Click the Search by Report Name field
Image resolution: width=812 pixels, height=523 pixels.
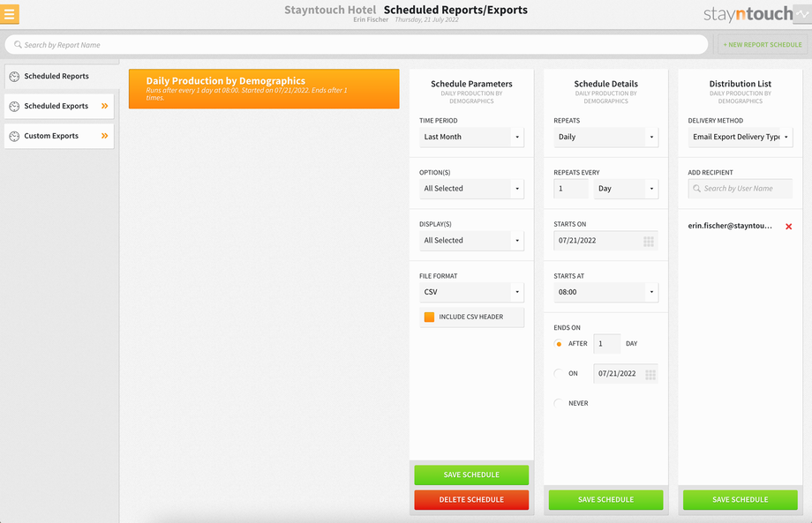click(357, 45)
